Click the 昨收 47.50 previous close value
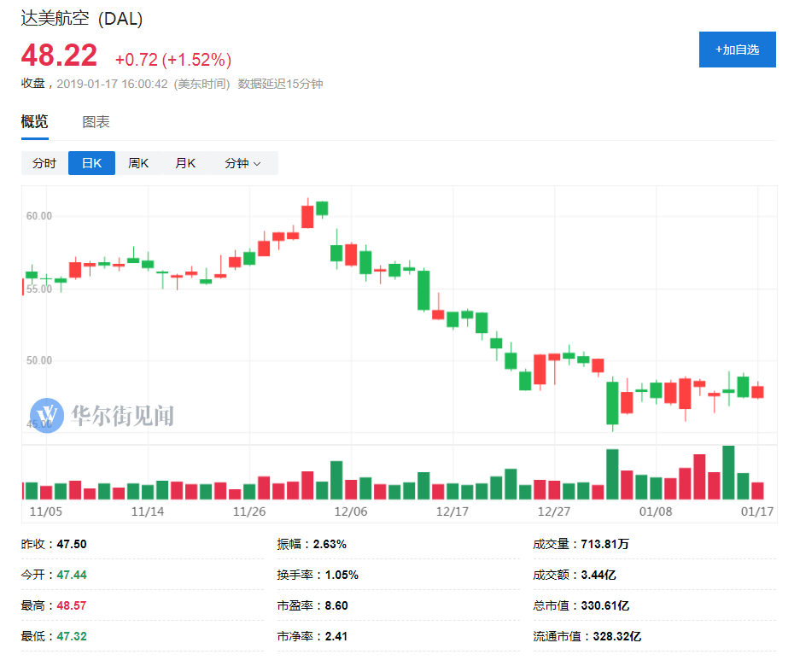Image resolution: width=794 pixels, height=672 pixels. point(72,545)
